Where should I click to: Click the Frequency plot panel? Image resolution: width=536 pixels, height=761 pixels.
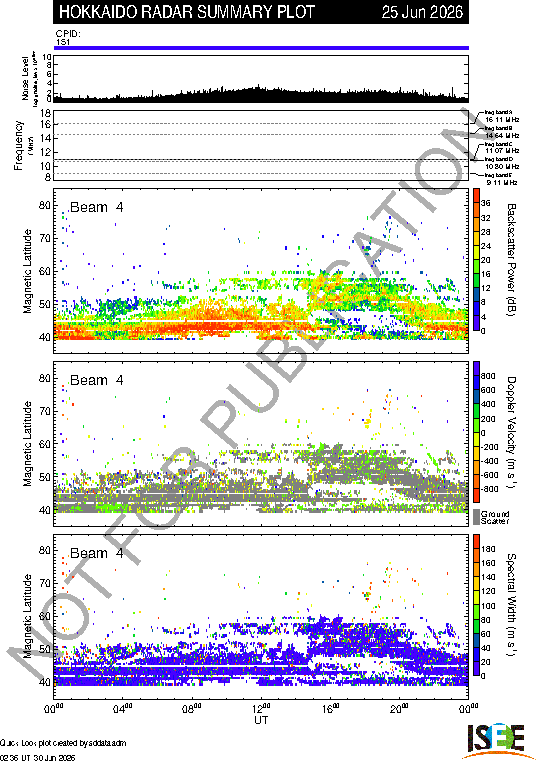(x=261, y=146)
